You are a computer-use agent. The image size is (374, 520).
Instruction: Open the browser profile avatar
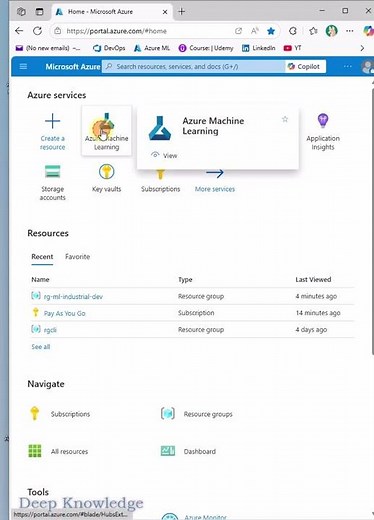331,31
